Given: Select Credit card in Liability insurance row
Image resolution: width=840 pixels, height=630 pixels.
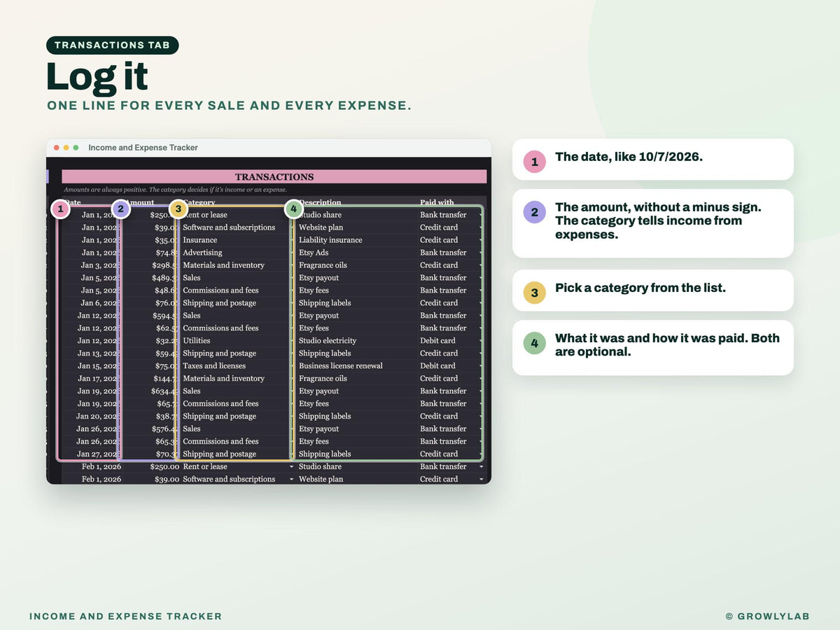Looking at the screenshot, I should (x=439, y=240).
